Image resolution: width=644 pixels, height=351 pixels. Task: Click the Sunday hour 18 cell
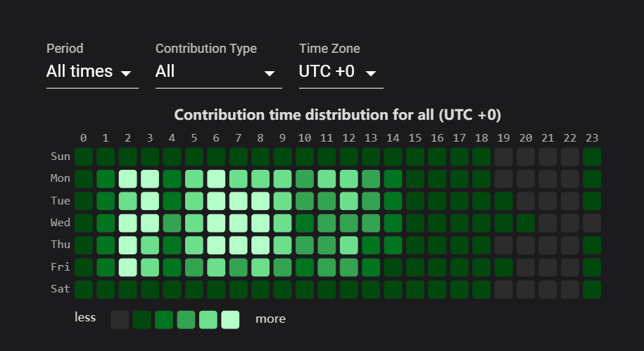coord(481,156)
